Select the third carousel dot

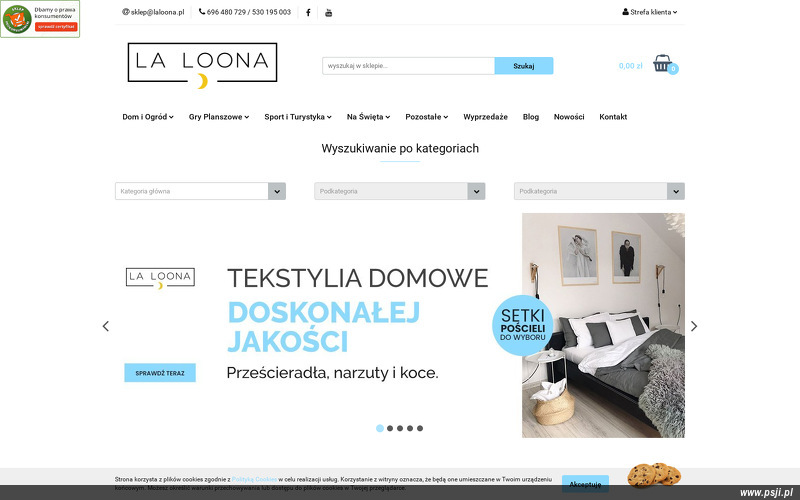[400, 428]
